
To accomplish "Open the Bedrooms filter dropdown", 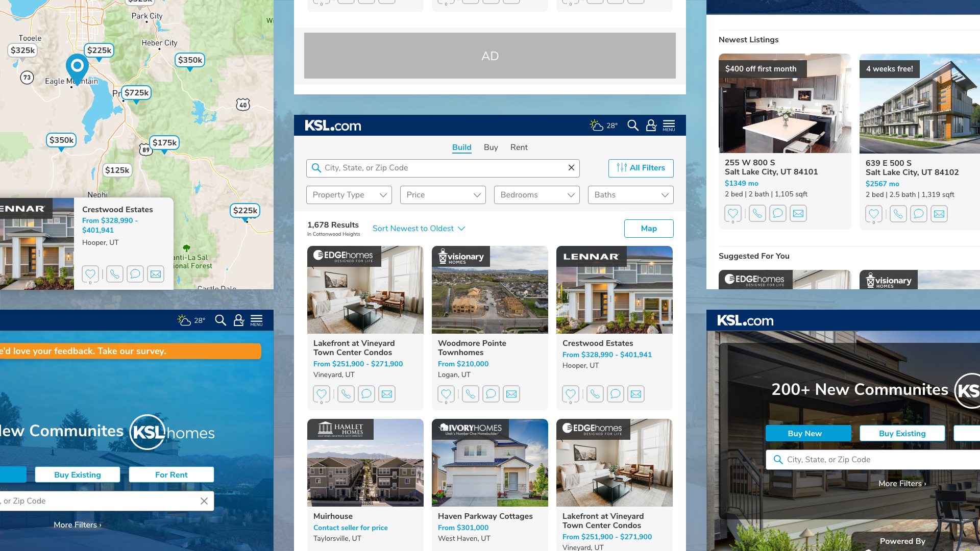I will 537,195.
